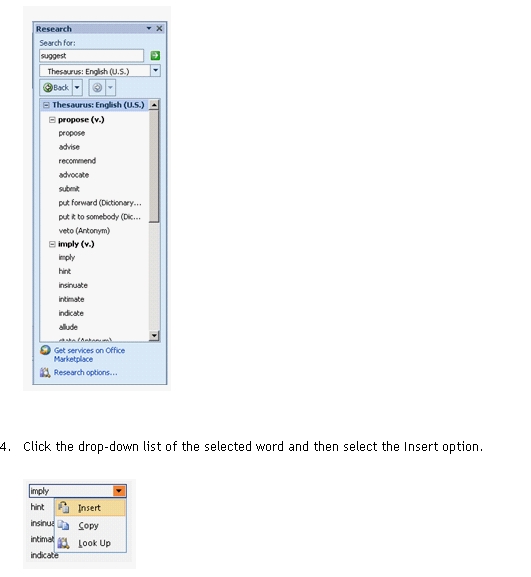Open the Thesaurus: English (U.S.) source dropdown
Image resolution: width=531 pixels, height=577 pixels.
pyautogui.click(x=156, y=71)
